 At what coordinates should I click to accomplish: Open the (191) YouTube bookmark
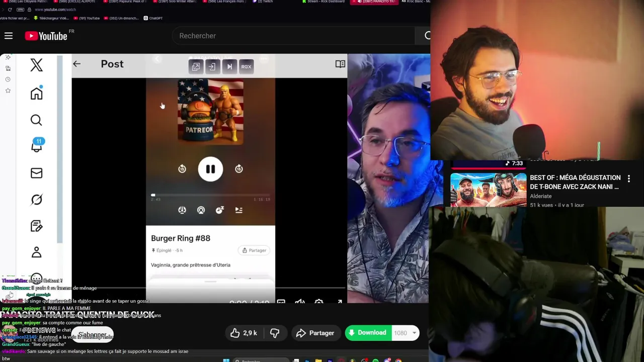coord(87,18)
